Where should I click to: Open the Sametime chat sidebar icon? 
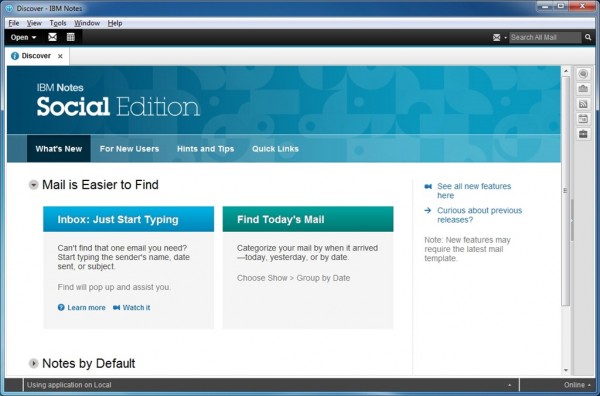point(583,74)
